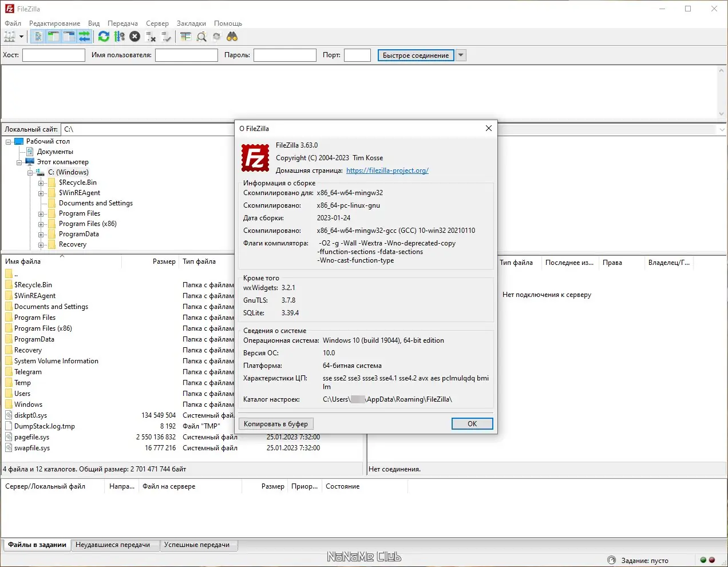Toggle synchronized browsing
This screenshot has width=728, height=567.
coord(216,37)
